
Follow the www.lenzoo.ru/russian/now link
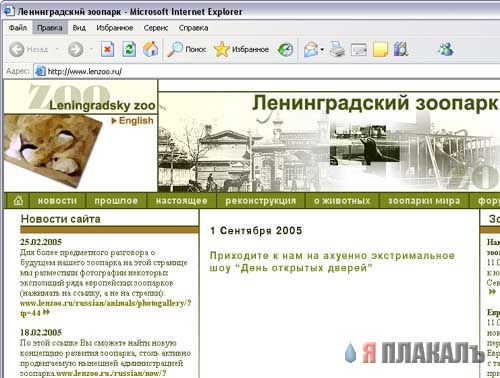(x=111, y=373)
